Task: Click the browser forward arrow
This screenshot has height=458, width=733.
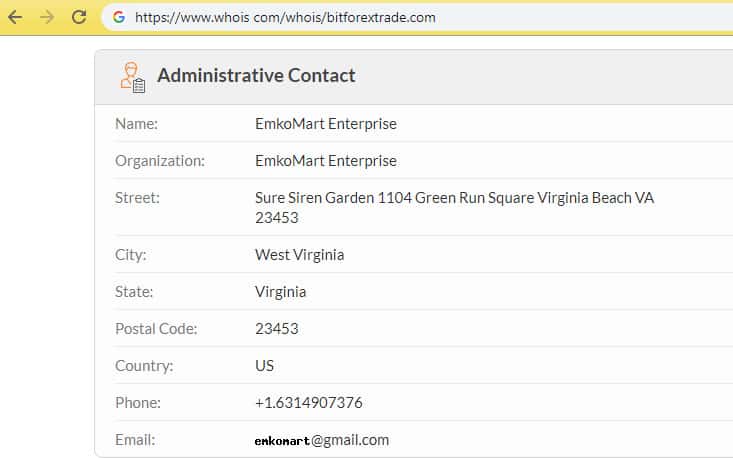Action: click(x=47, y=17)
